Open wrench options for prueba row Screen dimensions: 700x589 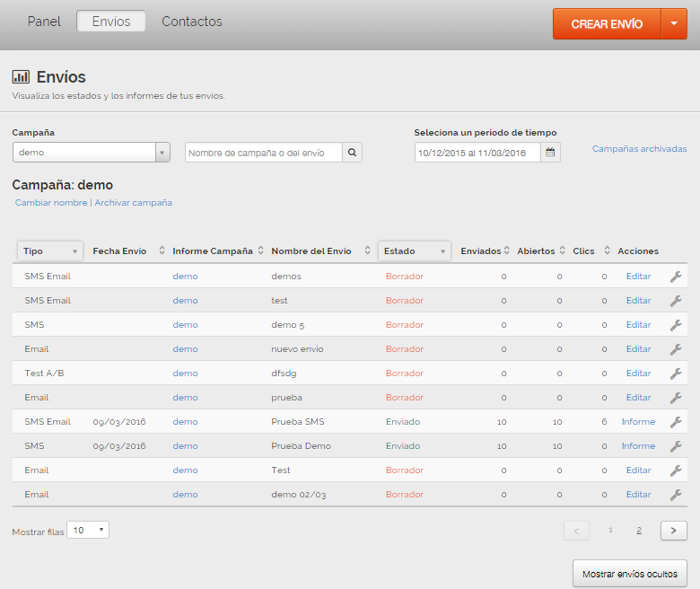(x=676, y=398)
